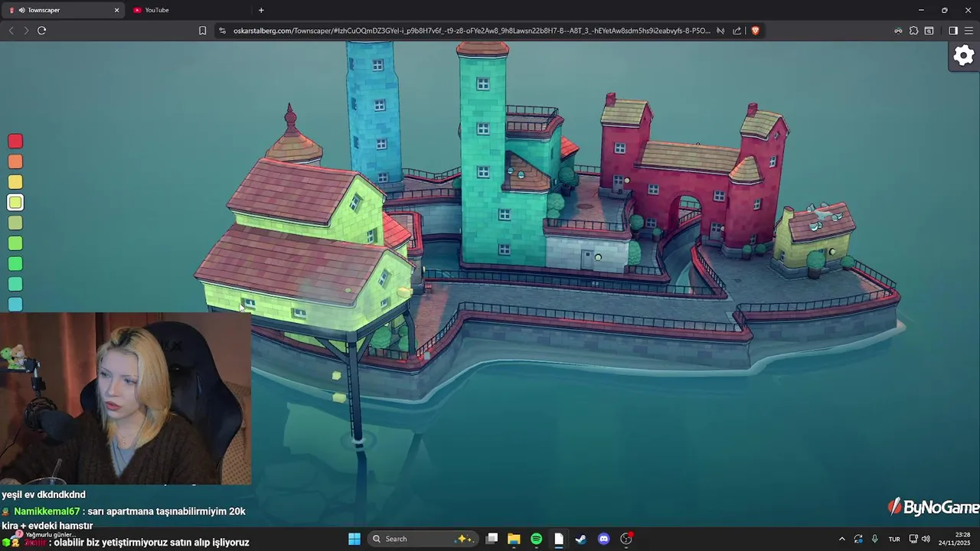Screen dimensions: 980x551
Task: Open the extensions puzzle icon
Action: [x=913, y=31]
